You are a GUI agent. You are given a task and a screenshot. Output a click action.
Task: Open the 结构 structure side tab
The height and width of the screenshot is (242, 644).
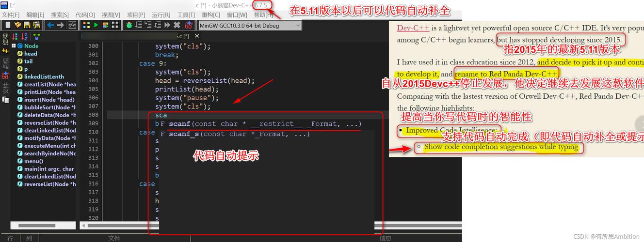pyautogui.click(x=5, y=43)
